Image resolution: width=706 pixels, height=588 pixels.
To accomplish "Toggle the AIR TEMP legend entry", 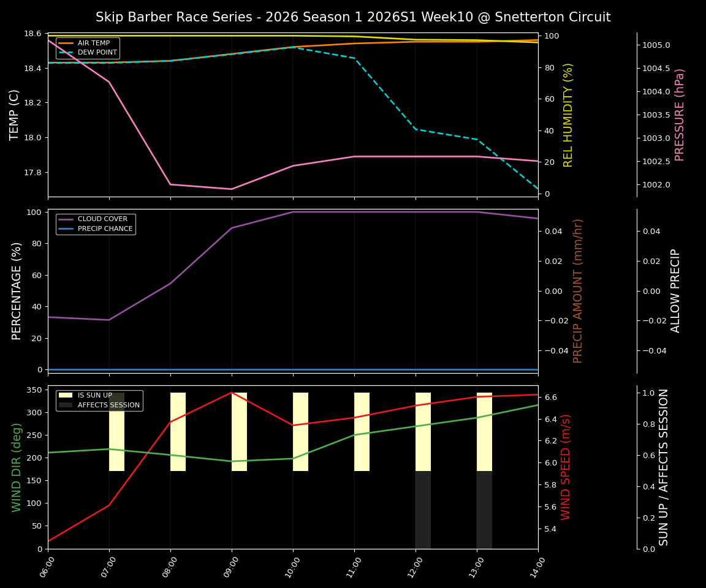I will point(90,43).
